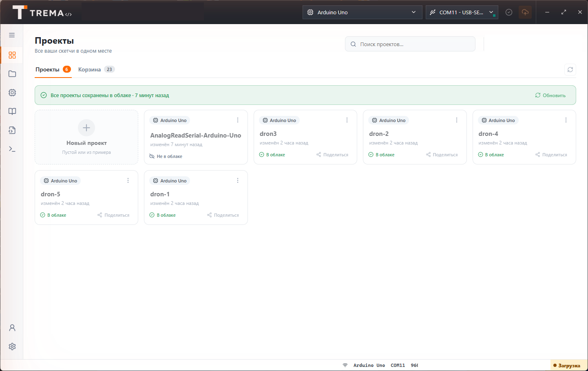
Task: Open the user account icon in sidebar
Action: [12, 328]
